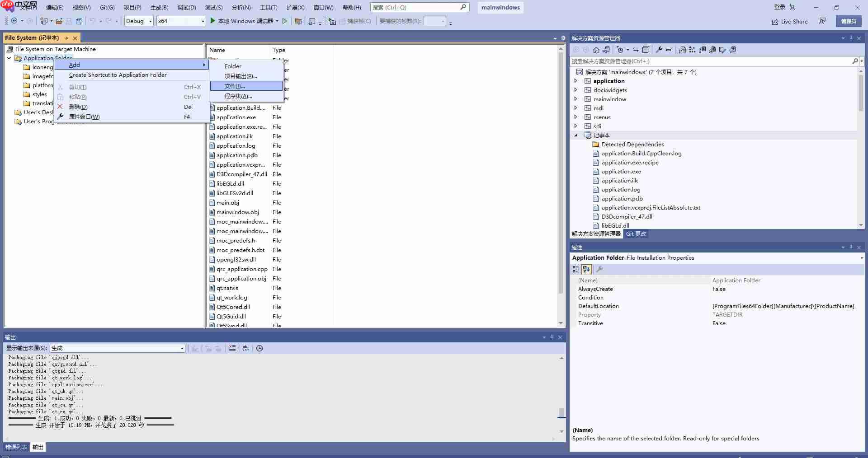The height and width of the screenshot is (458, 868).
Task: Open the x64 platform dropdown
Action: tap(203, 21)
